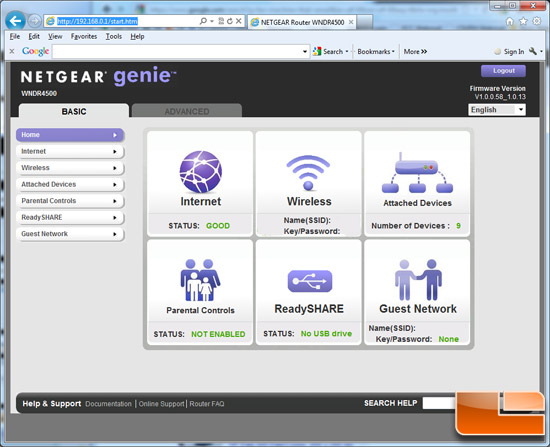Viewport: 550px width, 447px height.
Task: Click the NOT ENABLED parental status text
Action: [218, 334]
